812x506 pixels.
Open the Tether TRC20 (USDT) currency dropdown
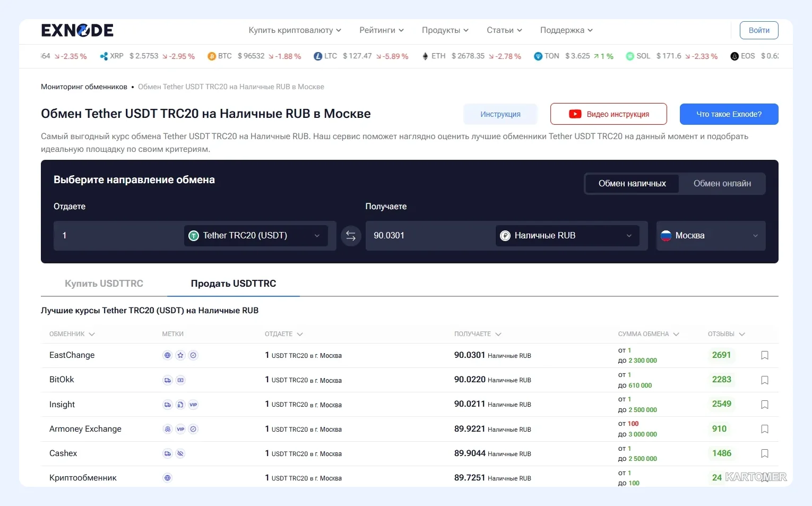pyautogui.click(x=256, y=236)
